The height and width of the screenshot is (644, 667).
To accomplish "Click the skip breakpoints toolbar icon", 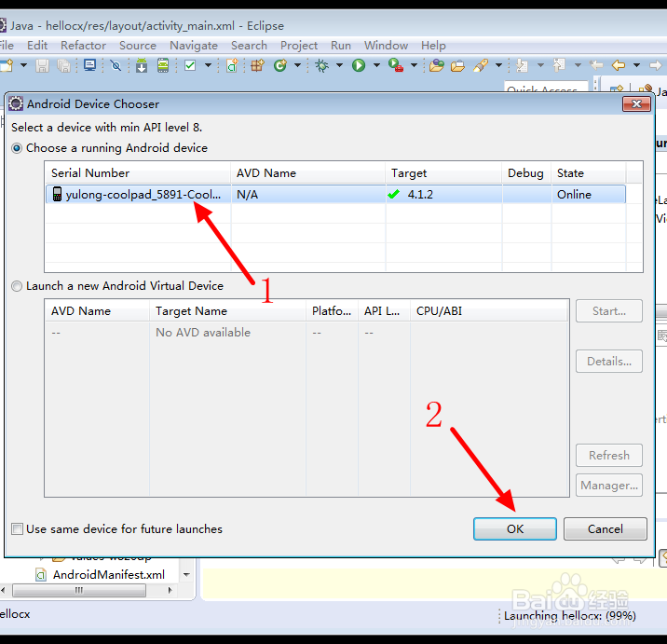I will [116, 65].
